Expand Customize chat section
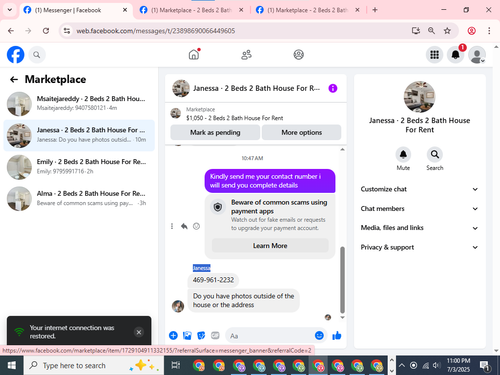Image resolution: width=500 pixels, height=375 pixels. 419,189
